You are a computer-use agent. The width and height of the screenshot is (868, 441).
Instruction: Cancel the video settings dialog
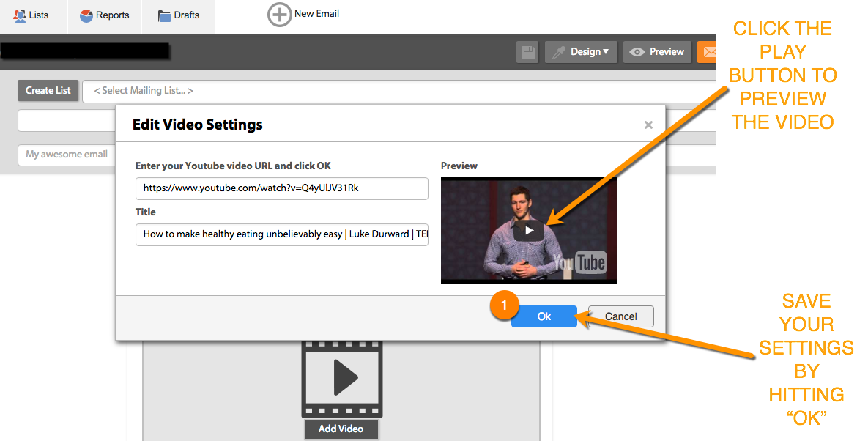(x=620, y=316)
